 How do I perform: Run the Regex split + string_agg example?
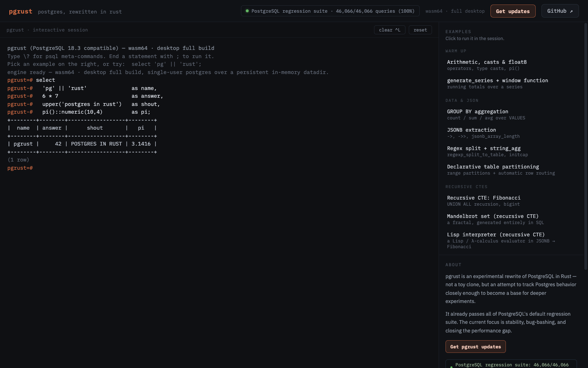(x=510, y=151)
